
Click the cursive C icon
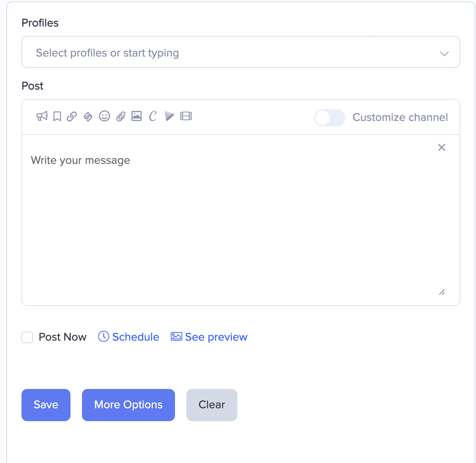tap(153, 116)
